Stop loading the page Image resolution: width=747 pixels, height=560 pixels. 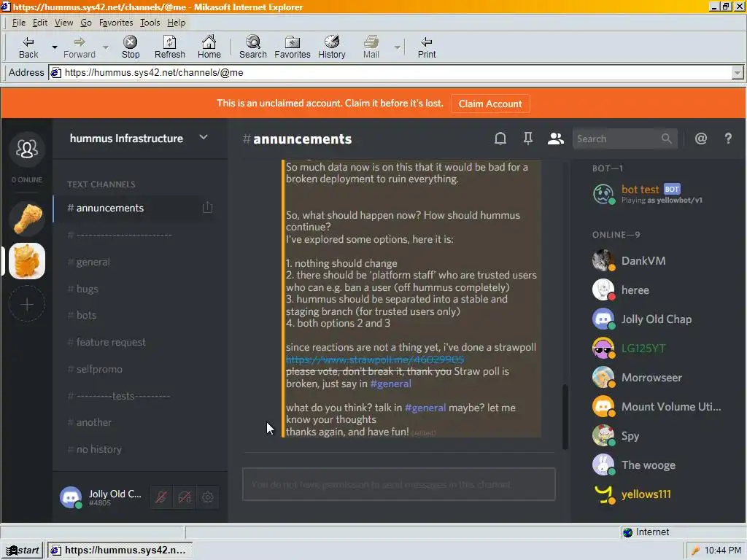[130, 47]
